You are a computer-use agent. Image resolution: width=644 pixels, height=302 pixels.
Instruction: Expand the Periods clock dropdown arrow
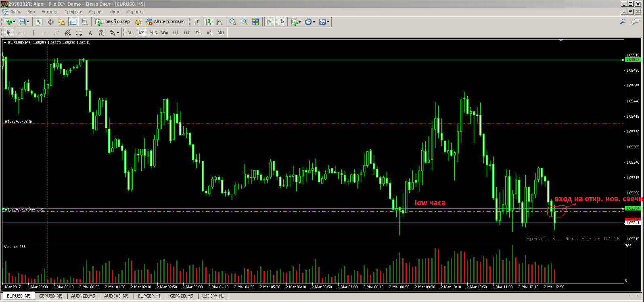click(x=314, y=22)
